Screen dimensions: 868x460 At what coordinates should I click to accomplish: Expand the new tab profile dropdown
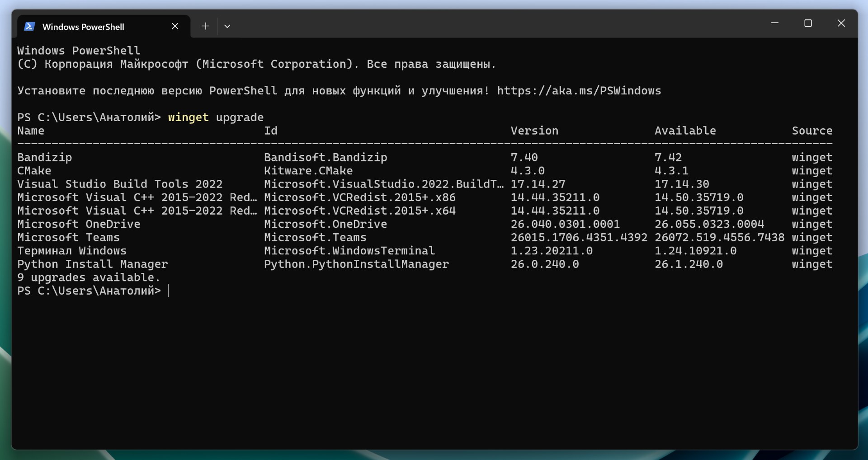[227, 26]
